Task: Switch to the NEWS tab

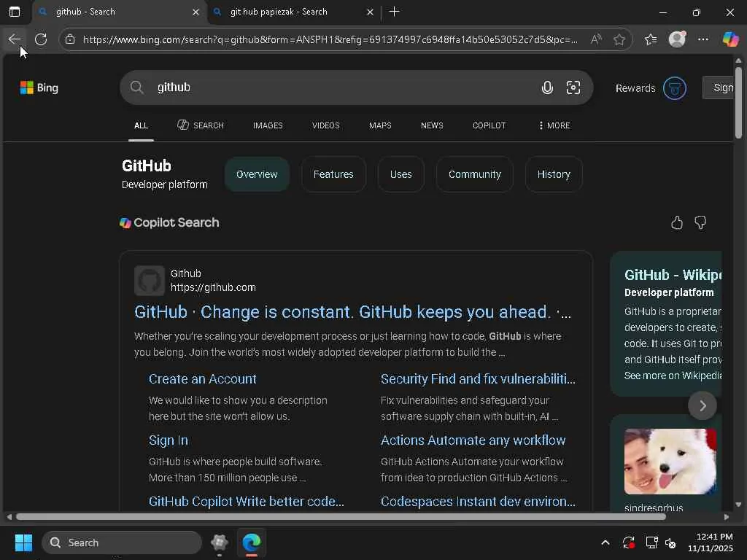Action: 432,125
